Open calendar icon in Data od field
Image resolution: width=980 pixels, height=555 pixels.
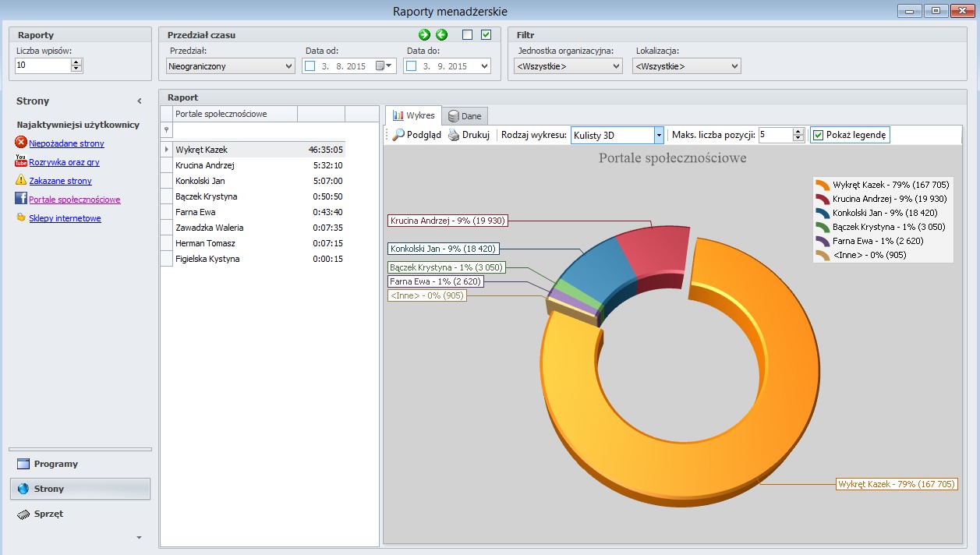380,66
